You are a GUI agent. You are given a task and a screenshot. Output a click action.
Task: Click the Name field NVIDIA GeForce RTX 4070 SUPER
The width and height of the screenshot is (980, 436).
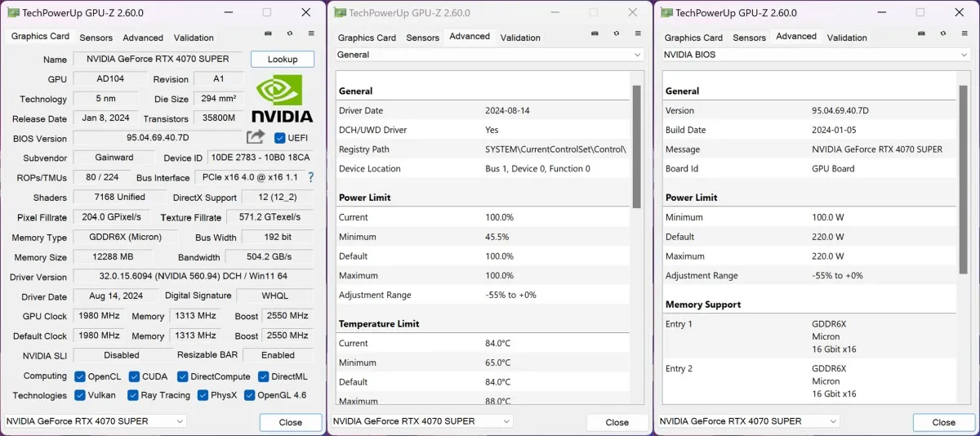(x=158, y=60)
